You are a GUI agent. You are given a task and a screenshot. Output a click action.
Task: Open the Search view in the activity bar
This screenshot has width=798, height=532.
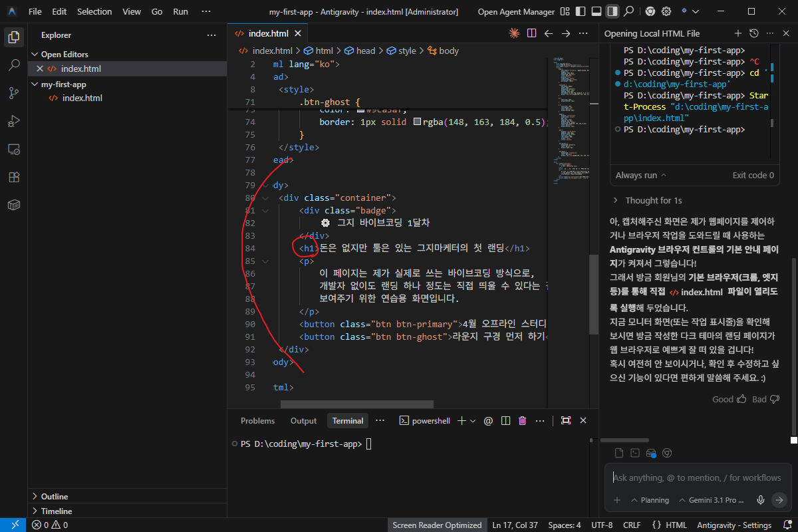[13, 65]
